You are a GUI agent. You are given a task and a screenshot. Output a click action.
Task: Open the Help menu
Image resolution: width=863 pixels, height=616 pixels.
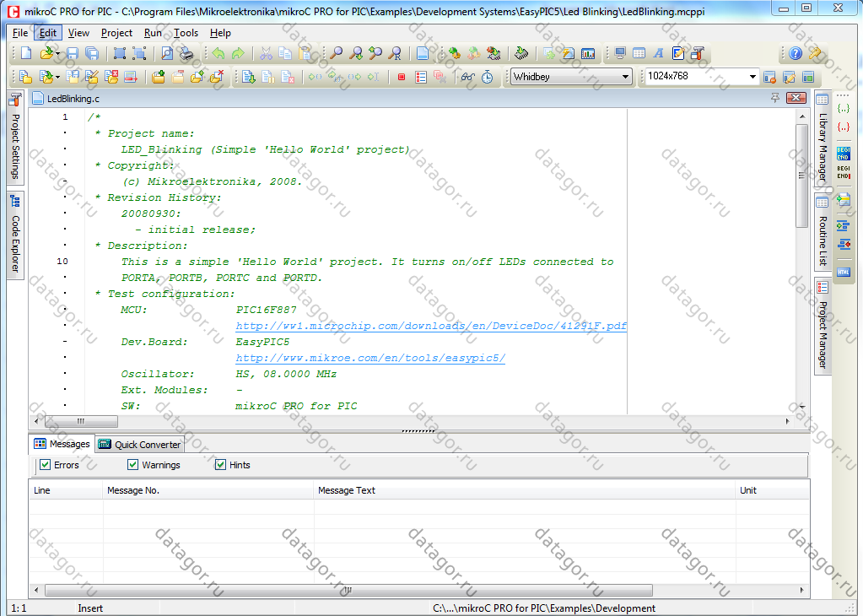[221, 33]
